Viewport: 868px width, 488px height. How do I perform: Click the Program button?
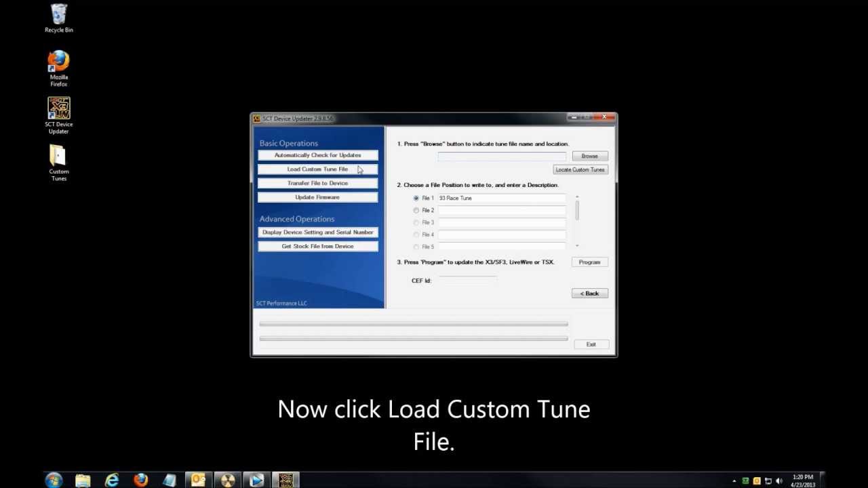589,262
